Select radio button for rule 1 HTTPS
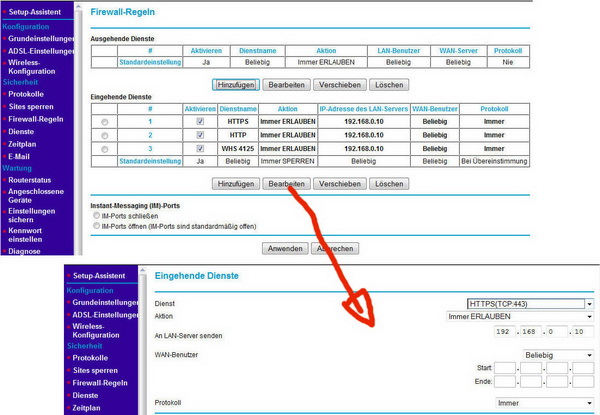 (105, 121)
